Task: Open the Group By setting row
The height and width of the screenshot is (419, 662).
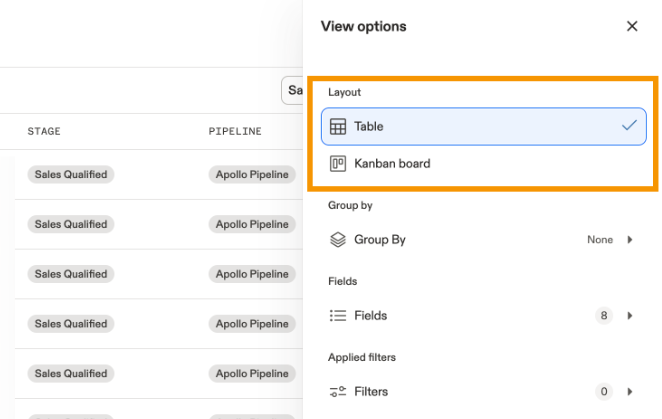Action: 483,239
